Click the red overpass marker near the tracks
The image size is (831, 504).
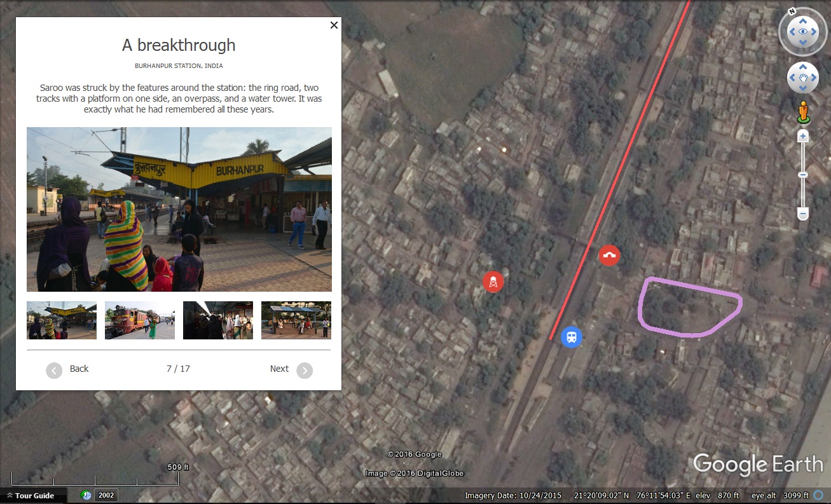608,255
